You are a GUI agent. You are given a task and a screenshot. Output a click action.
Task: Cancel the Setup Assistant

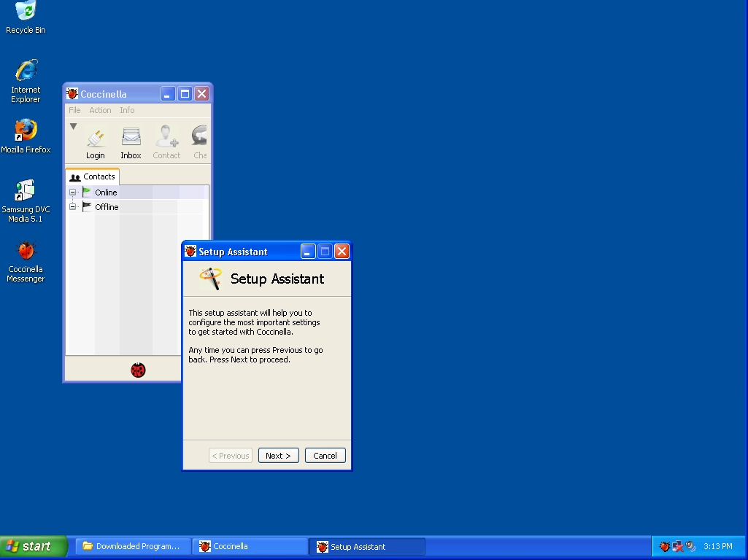point(325,456)
